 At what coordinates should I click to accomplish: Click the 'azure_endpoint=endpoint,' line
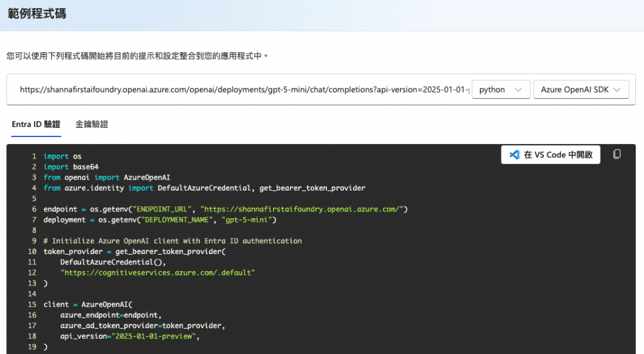[x=111, y=315]
